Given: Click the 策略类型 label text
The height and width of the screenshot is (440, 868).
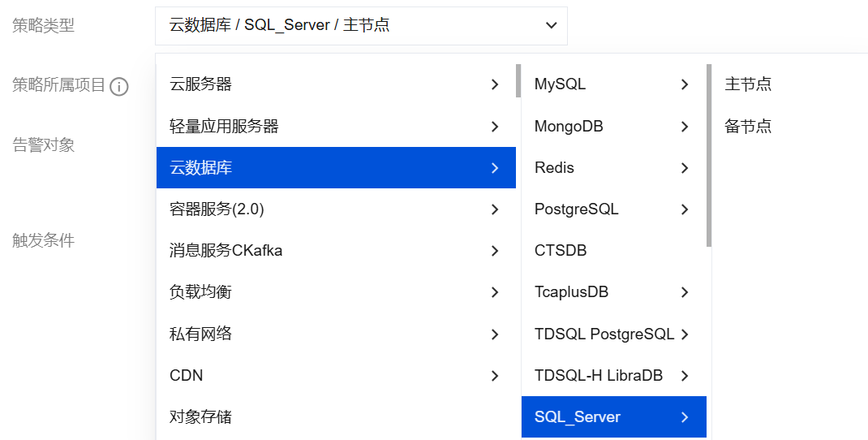Looking at the screenshot, I should coord(43,25).
